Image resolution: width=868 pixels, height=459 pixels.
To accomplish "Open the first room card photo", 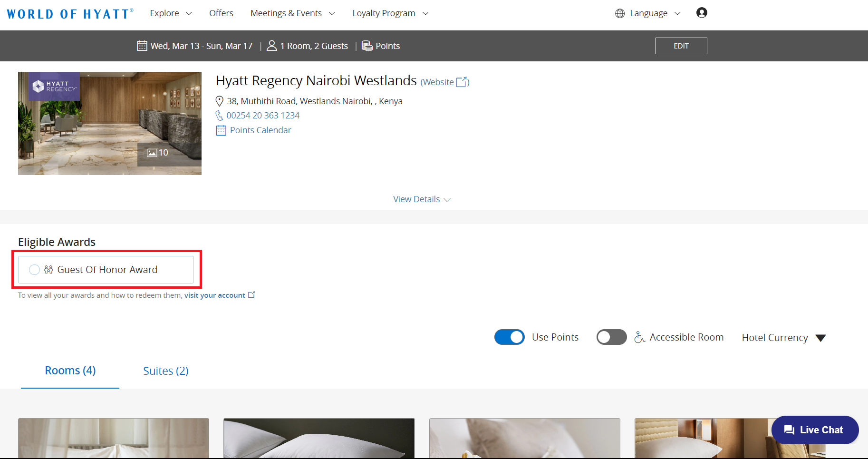I will (x=114, y=438).
